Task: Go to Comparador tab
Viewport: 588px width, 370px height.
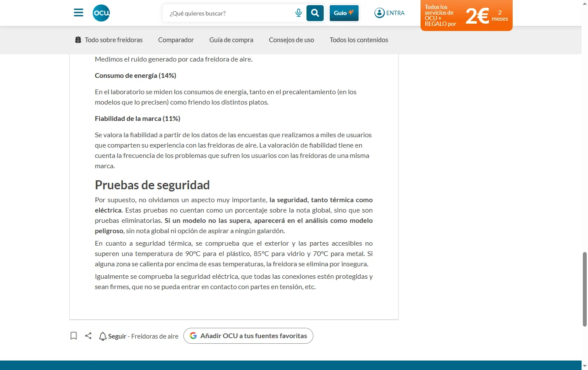Action: click(x=176, y=40)
